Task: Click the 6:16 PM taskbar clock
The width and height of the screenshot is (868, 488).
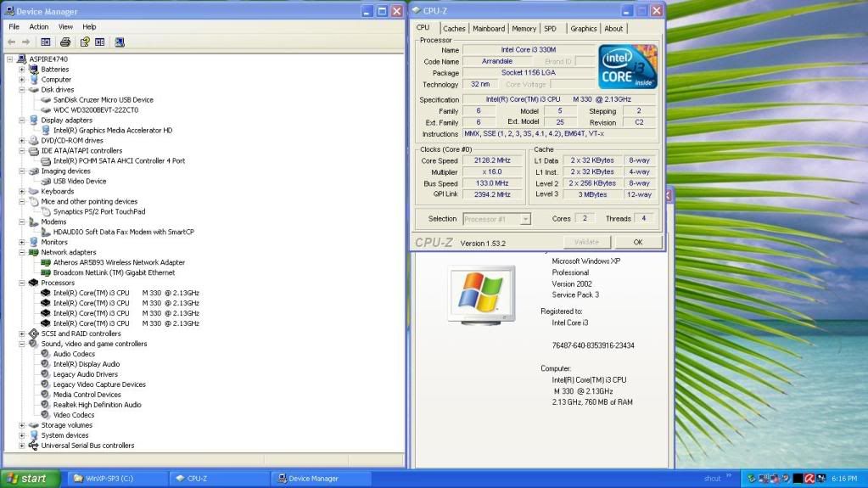Action: coord(844,478)
